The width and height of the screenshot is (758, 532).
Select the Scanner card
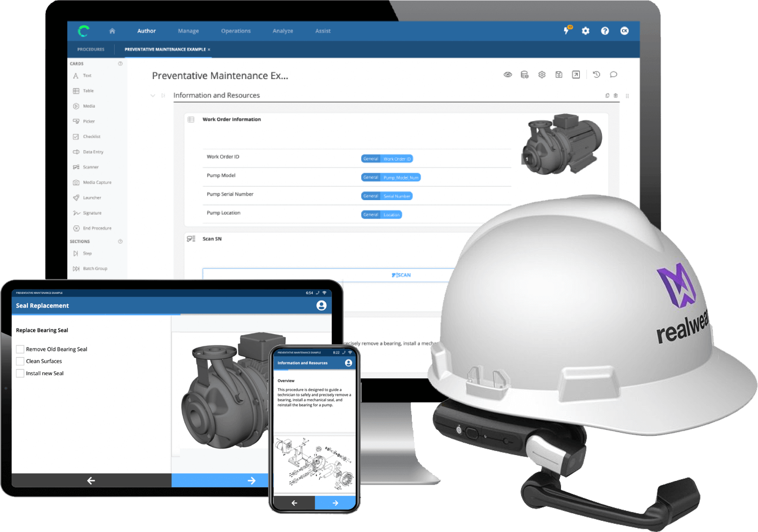[x=86, y=167]
